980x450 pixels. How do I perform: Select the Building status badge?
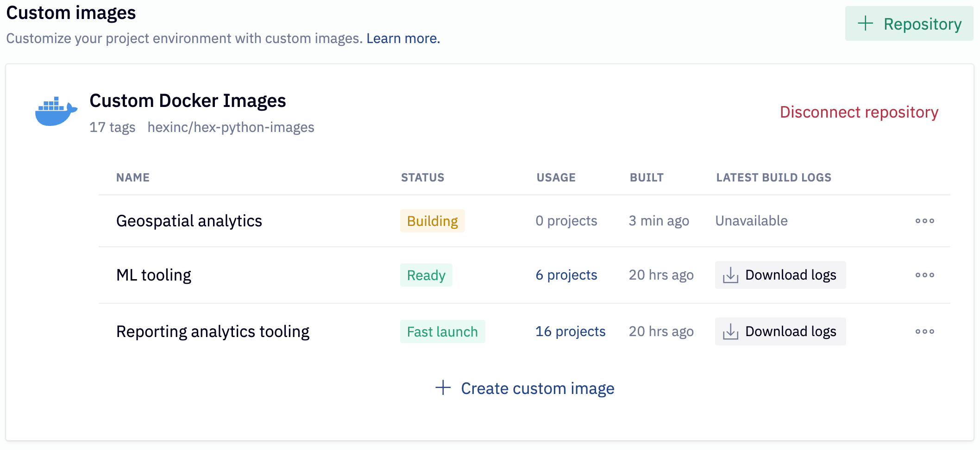(432, 221)
